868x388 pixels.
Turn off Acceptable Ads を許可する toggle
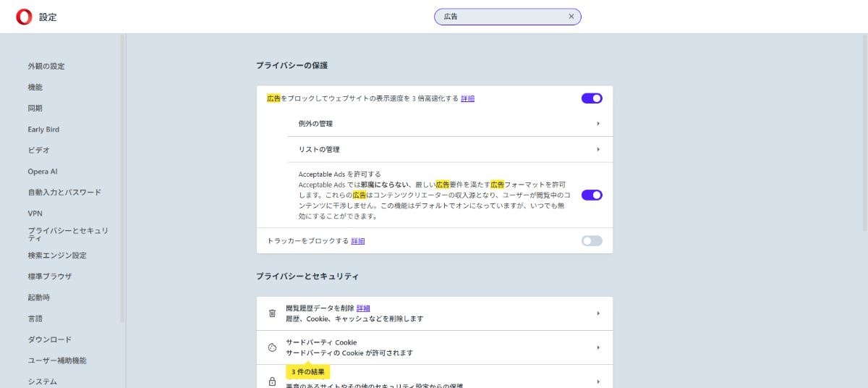[x=591, y=195]
